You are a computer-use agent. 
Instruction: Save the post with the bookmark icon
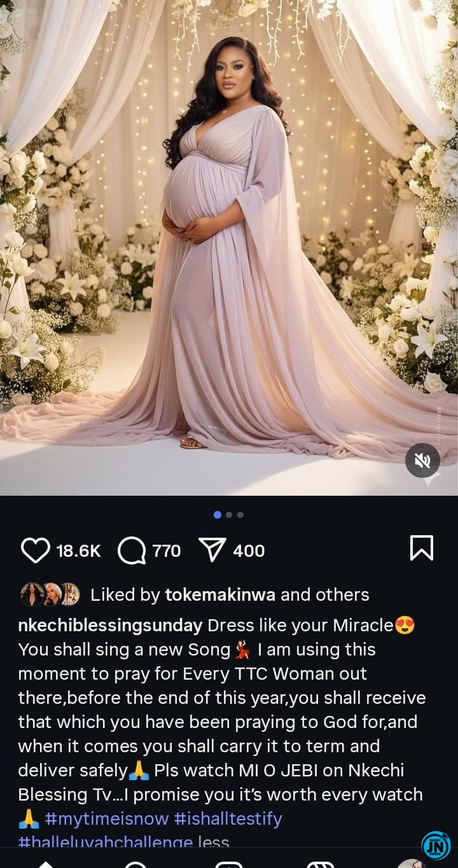click(x=422, y=549)
